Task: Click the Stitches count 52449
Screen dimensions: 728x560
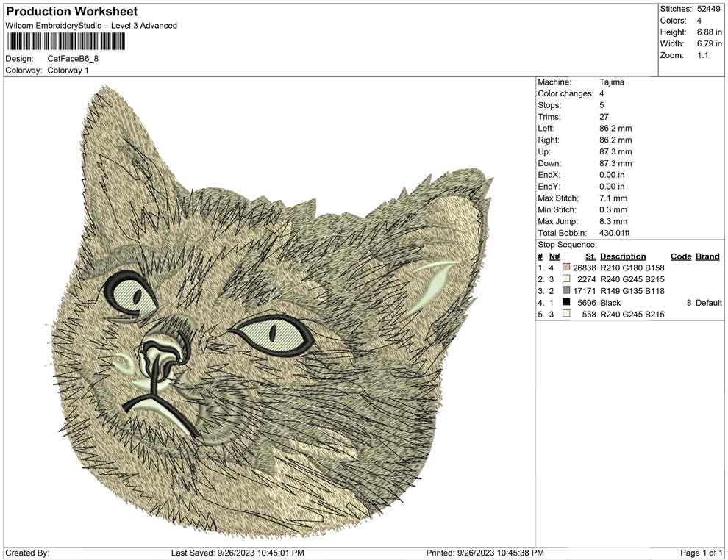Action: click(708, 9)
